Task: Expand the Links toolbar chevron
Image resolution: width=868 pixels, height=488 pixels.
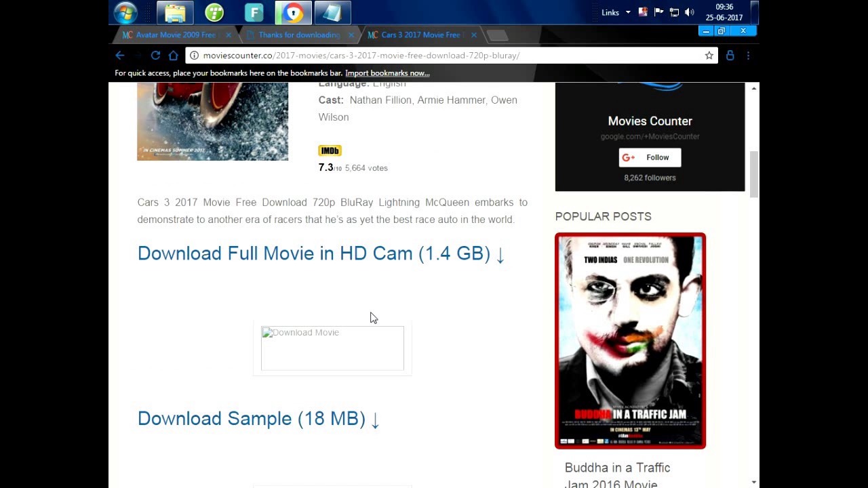Action: click(x=628, y=12)
